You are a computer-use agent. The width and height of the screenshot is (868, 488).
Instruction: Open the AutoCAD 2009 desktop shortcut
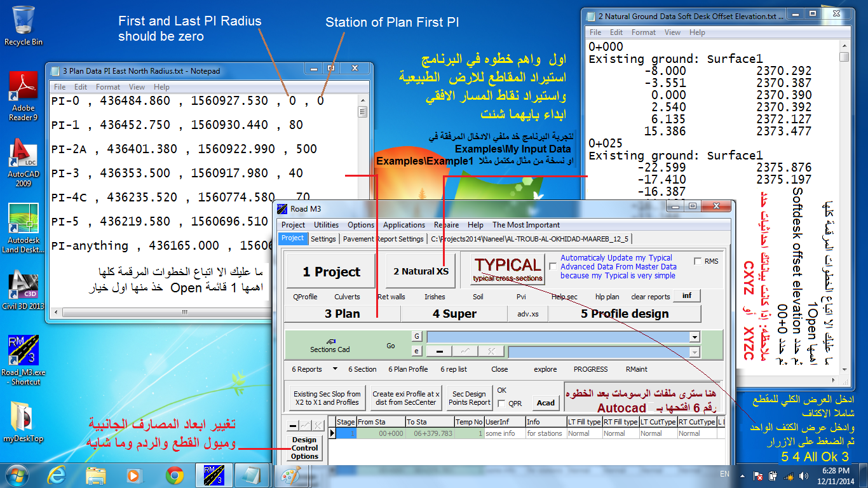click(x=24, y=163)
